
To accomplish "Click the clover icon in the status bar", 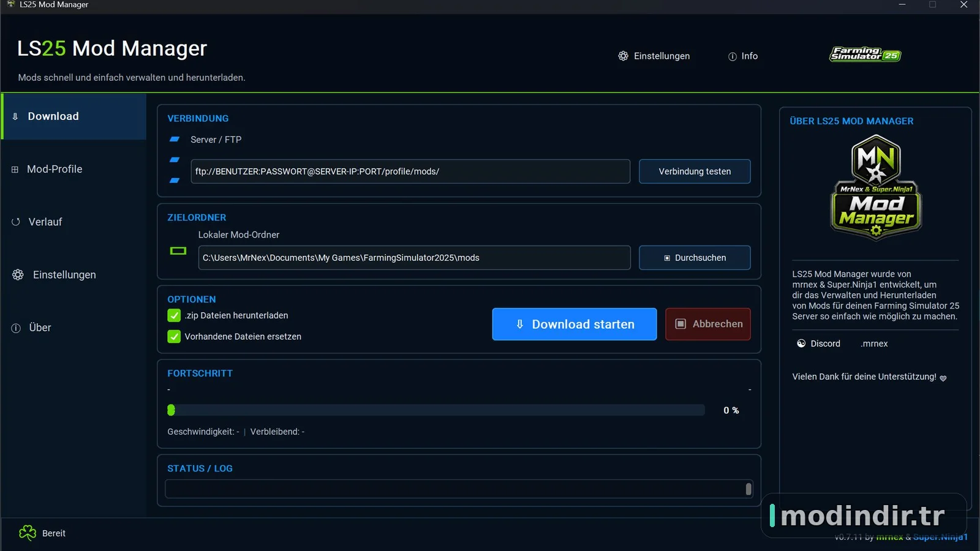I will coord(28,533).
